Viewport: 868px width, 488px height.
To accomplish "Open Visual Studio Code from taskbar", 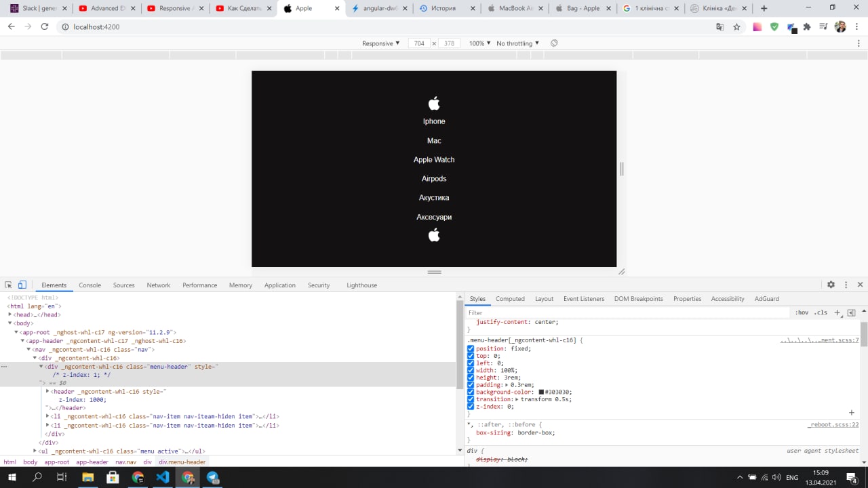I will [162, 477].
